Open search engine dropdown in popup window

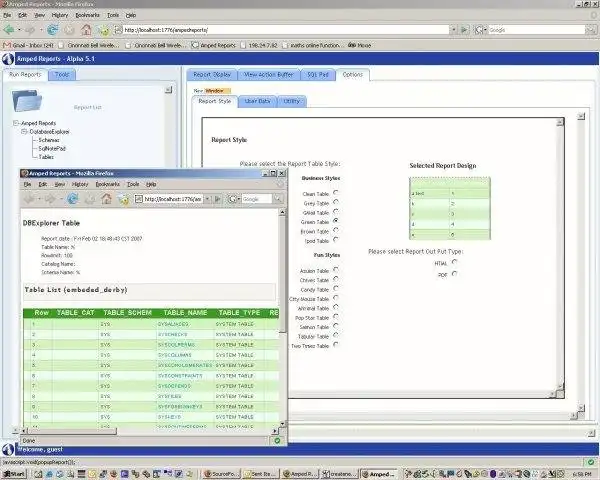pos(239,199)
